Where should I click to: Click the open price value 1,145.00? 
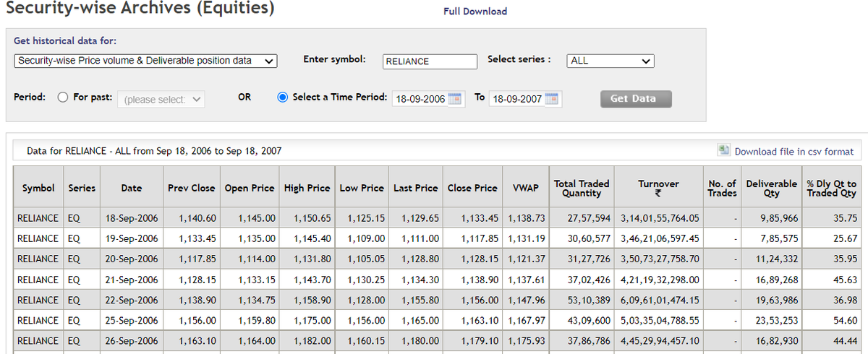tap(257, 218)
